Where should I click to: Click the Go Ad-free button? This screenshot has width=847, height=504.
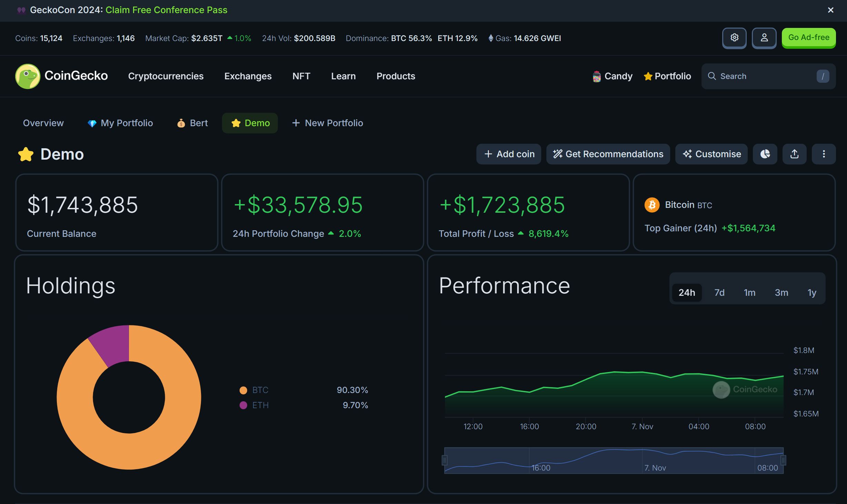(809, 38)
